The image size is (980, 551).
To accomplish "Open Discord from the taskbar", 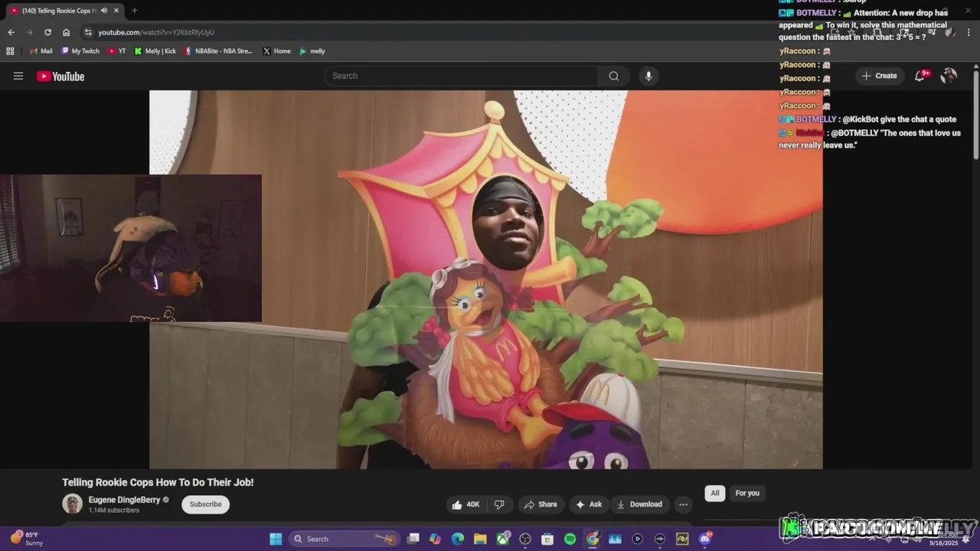I will 704,539.
